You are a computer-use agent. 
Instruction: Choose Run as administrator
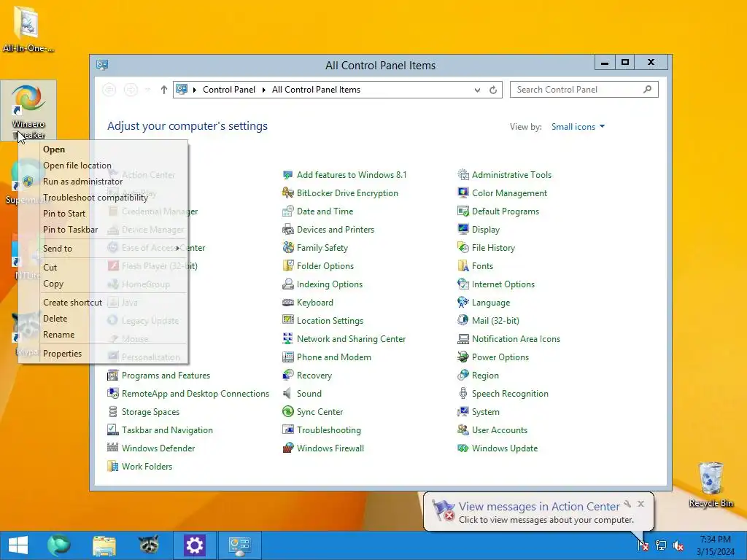pyautogui.click(x=113, y=182)
